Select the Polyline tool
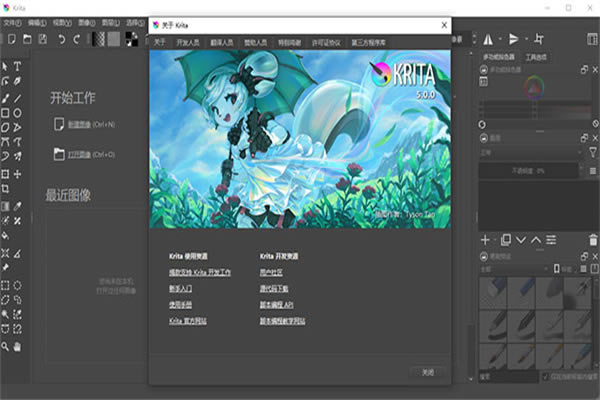This screenshot has height=400, width=600. pyautogui.click(x=17, y=127)
